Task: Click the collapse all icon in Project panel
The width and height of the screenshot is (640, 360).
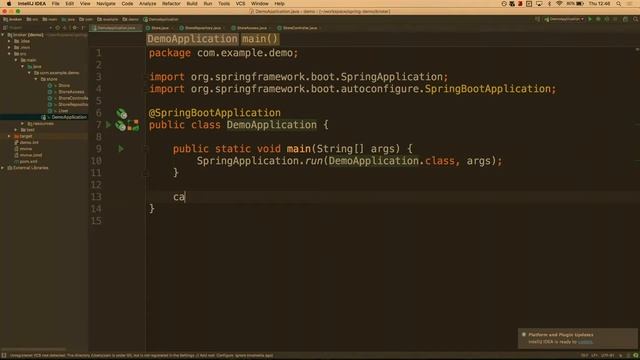Action: click(65, 28)
